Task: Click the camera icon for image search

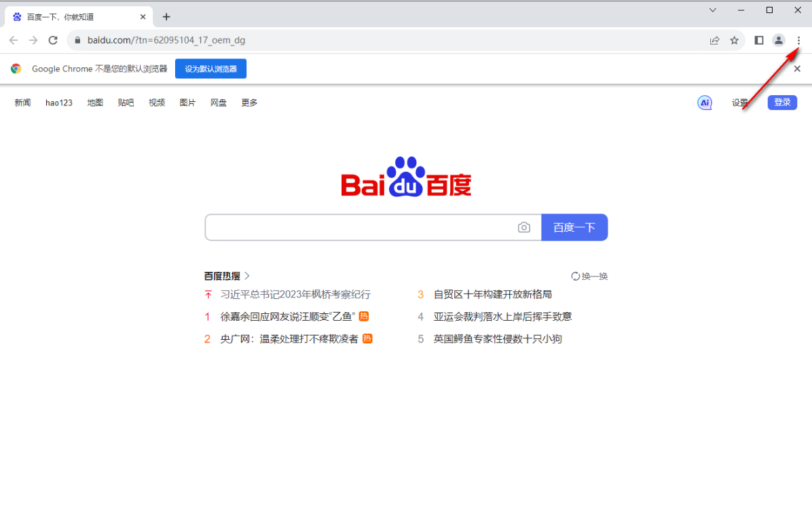Action: (x=523, y=227)
